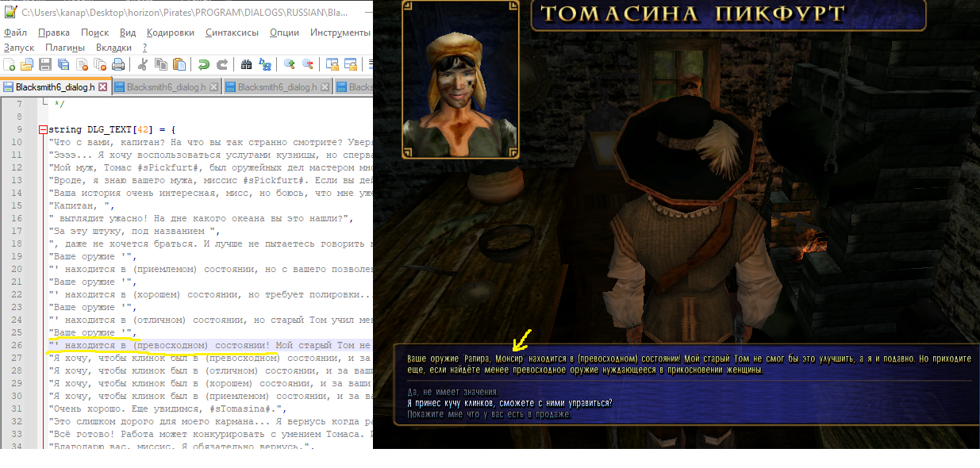
Task: Toggle synchronized vertical scrolling icon
Action: [332, 65]
